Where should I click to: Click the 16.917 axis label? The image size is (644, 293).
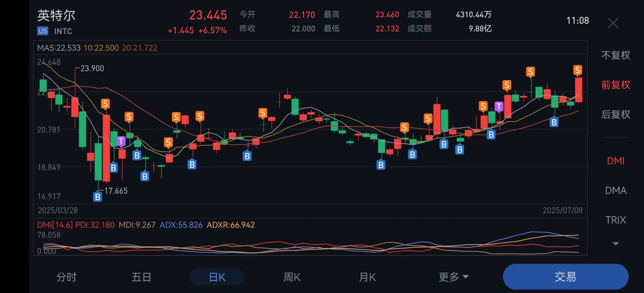tap(49, 196)
